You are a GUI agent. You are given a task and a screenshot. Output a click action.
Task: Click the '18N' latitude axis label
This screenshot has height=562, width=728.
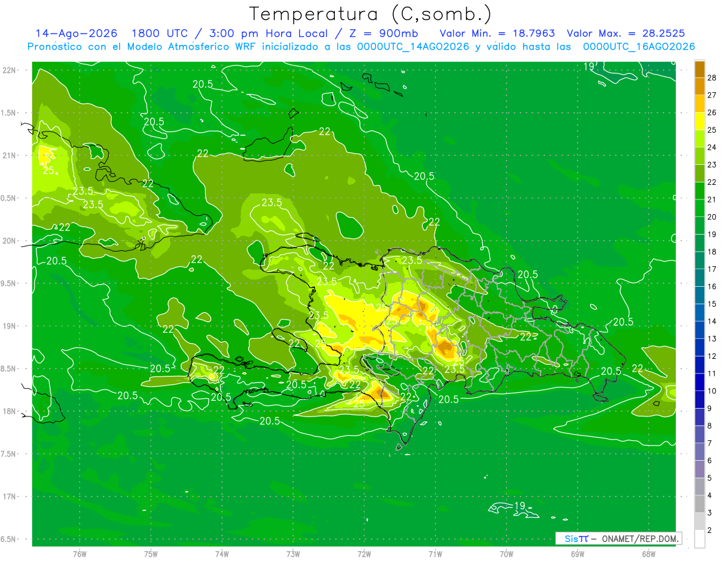pyautogui.click(x=9, y=411)
